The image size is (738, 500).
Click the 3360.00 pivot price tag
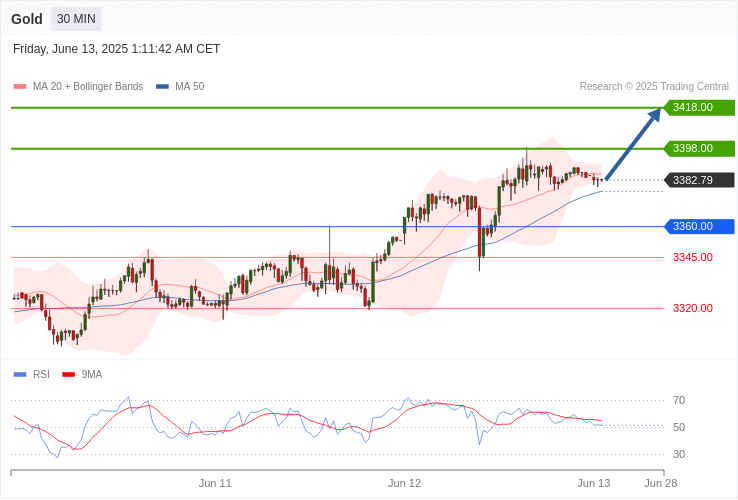[699, 226]
